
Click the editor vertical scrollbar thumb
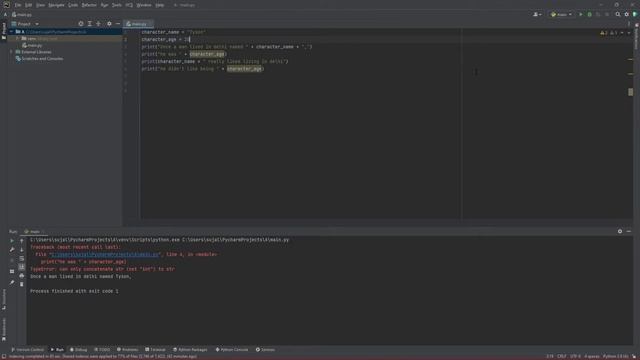[631, 92]
